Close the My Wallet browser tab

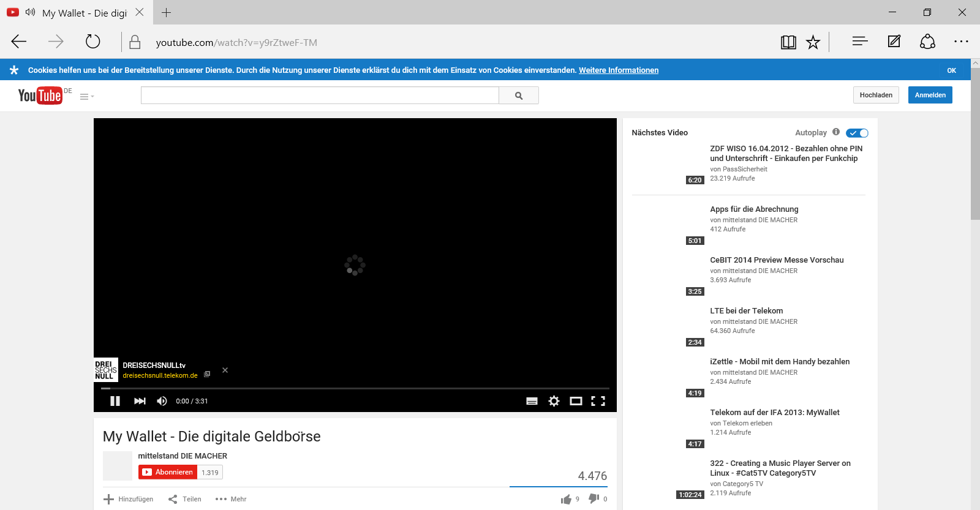pyautogui.click(x=140, y=12)
